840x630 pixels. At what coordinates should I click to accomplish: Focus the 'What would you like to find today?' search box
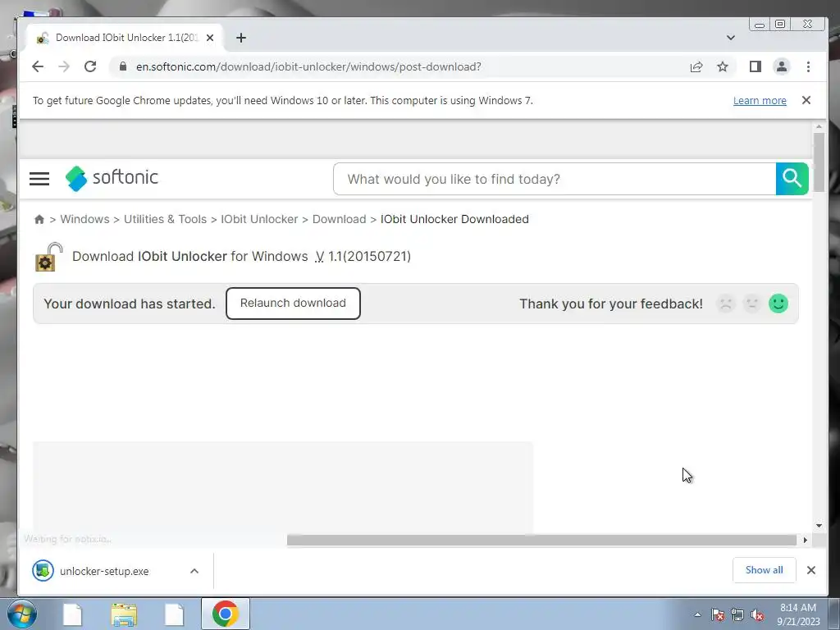pos(555,179)
